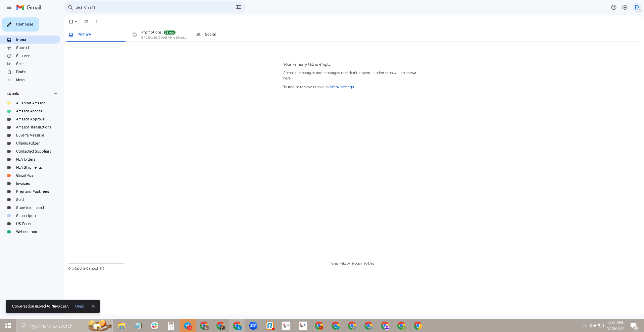Click the Drafts page icon
Image resolution: width=644 pixels, height=332 pixels.
[9, 72]
